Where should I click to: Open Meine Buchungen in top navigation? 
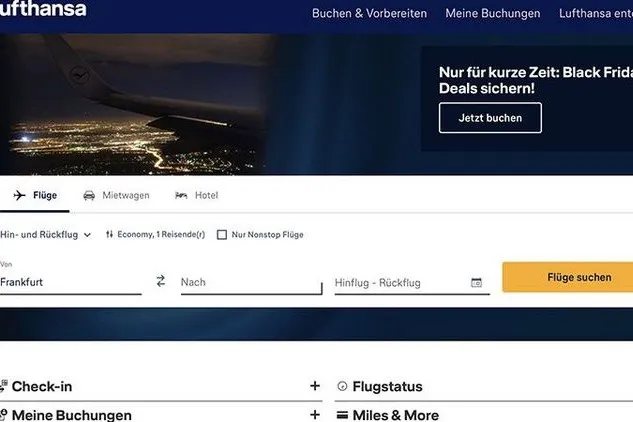[493, 13]
